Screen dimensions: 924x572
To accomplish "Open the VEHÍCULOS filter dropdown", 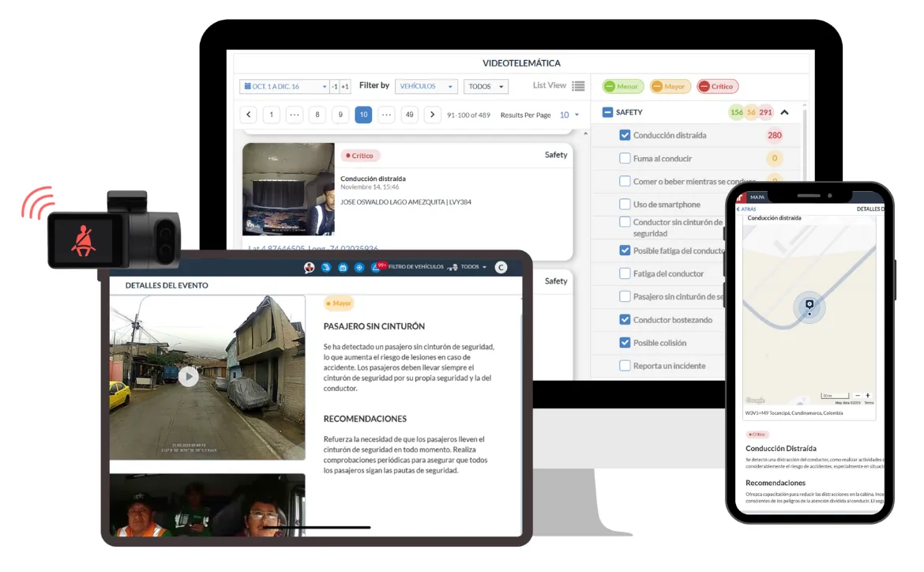I will pos(426,86).
